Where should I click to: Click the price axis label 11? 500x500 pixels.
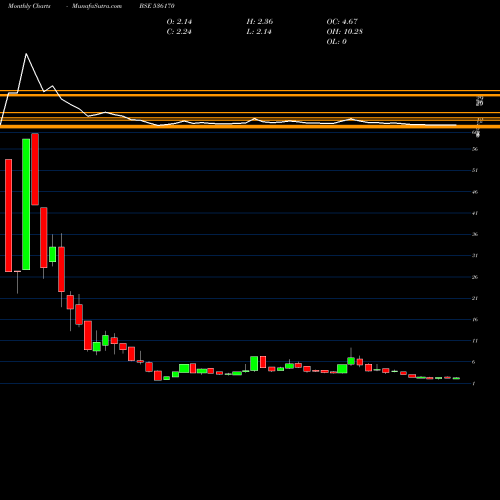[475, 341]
